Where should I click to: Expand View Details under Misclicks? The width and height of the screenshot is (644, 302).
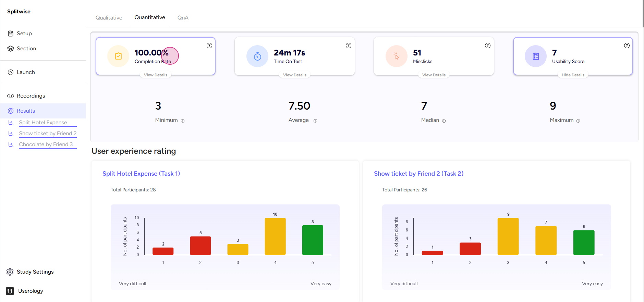coord(434,75)
